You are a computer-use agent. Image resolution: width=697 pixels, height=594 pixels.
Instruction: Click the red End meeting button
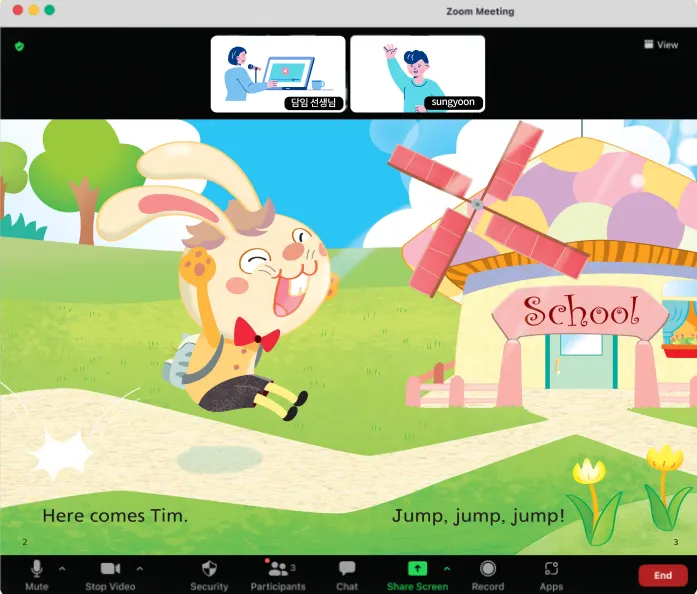(662, 575)
